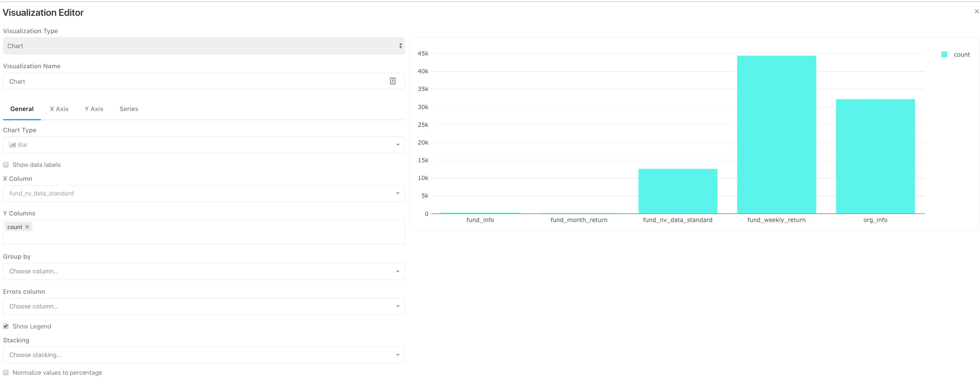Click the fund_nv_data_standard bar in chart
This screenshot has width=980, height=389.
click(678, 191)
